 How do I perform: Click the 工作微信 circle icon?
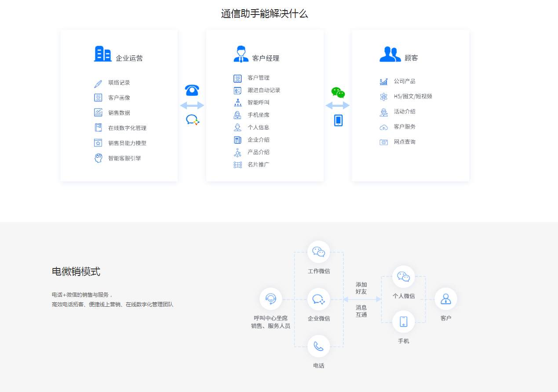318,252
